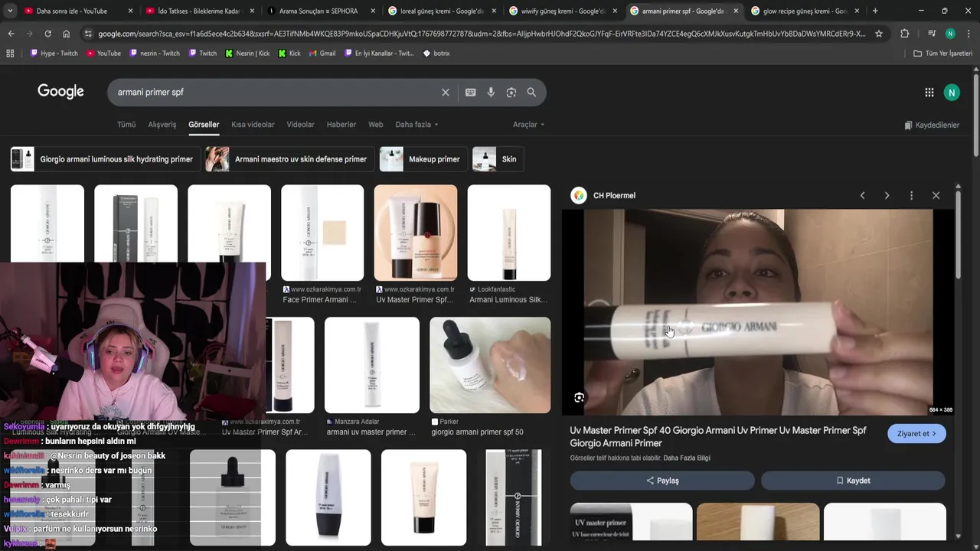The image size is (980, 551).
Task: Open the Hype - Twitch bookmark
Action: click(54, 54)
